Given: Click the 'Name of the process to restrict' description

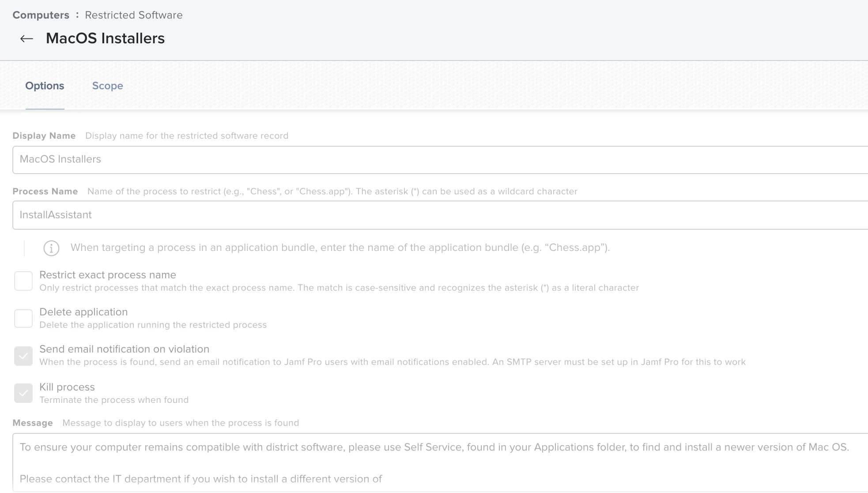Looking at the screenshot, I should point(332,191).
